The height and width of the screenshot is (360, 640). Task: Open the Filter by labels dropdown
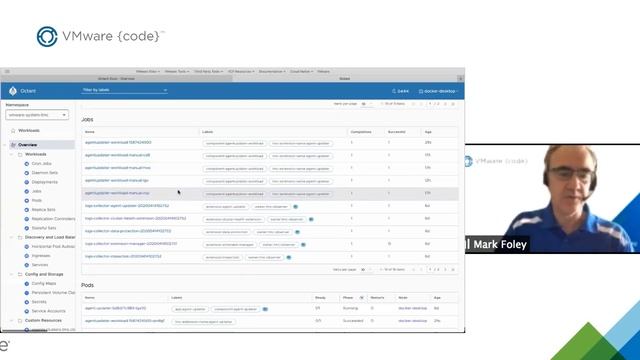click(124, 90)
